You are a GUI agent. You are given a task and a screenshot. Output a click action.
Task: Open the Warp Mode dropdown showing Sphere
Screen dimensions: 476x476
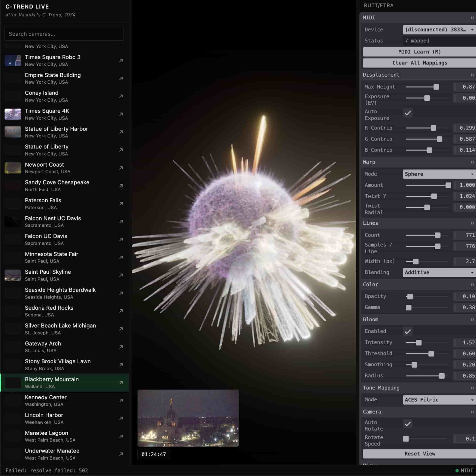tap(439, 174)
